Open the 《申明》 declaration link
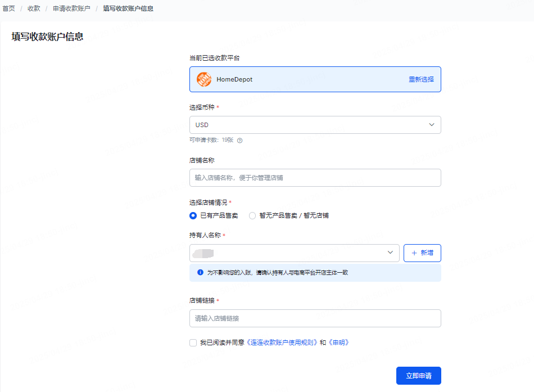This screenshot has width=534, height=392. 338,343
